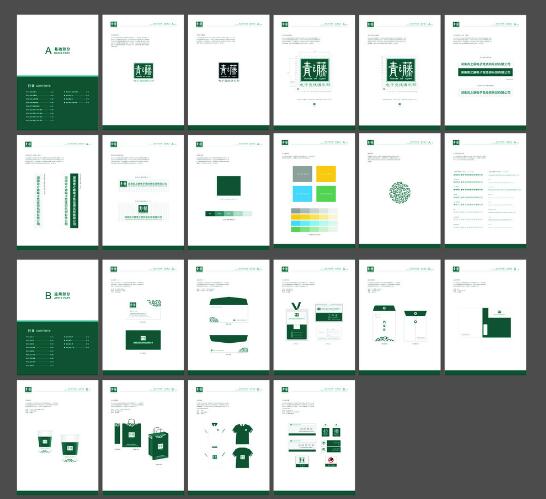546x499 pixels.
Task: Open the shopping bags design page
Action: (x=143, y=437)
